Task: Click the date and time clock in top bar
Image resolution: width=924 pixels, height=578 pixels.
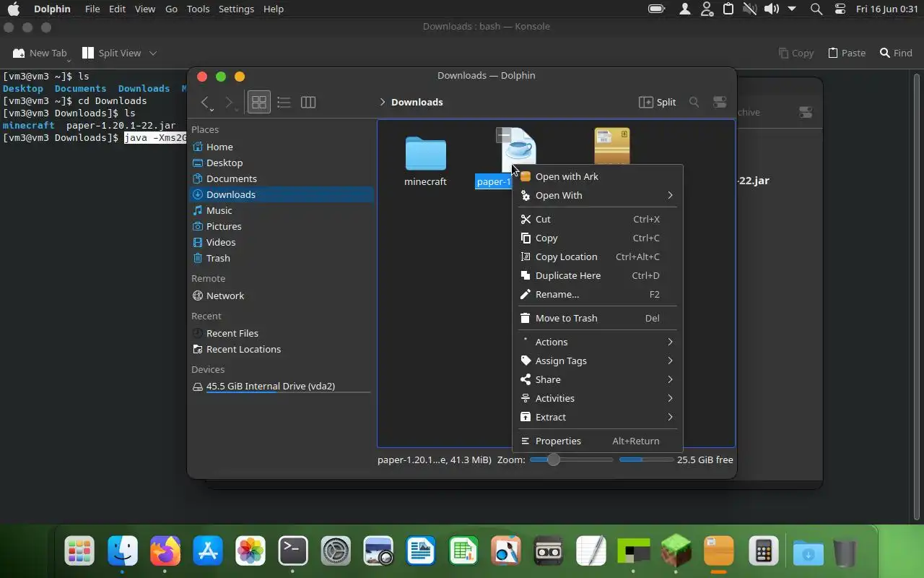Action: (x=886, y=9)
